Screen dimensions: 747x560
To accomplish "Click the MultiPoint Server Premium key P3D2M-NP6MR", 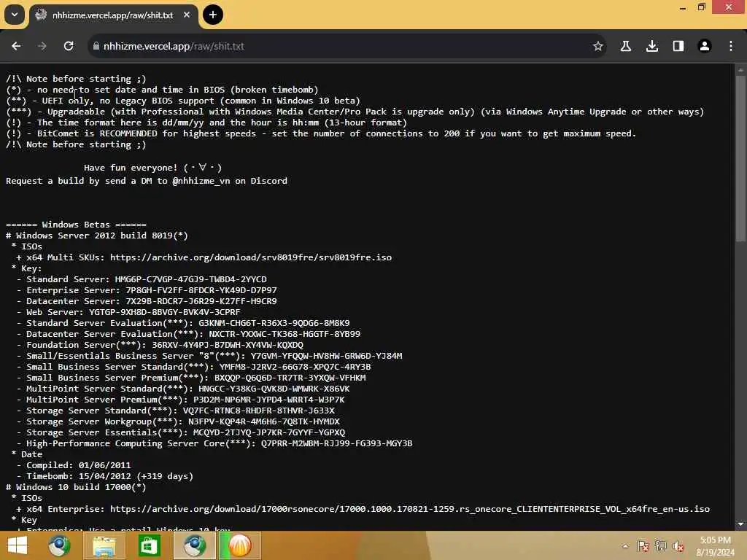I will [269, 400].
